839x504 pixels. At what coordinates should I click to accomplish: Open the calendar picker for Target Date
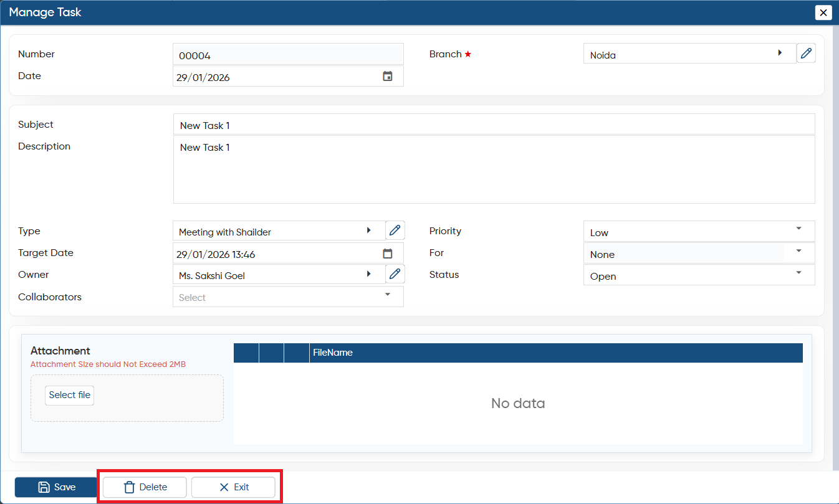click(388, 254)
